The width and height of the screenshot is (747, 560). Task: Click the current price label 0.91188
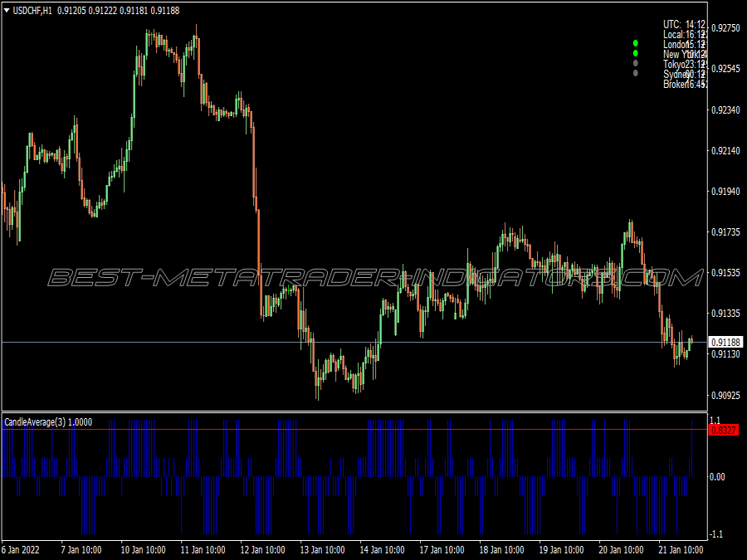coord(725,342)
